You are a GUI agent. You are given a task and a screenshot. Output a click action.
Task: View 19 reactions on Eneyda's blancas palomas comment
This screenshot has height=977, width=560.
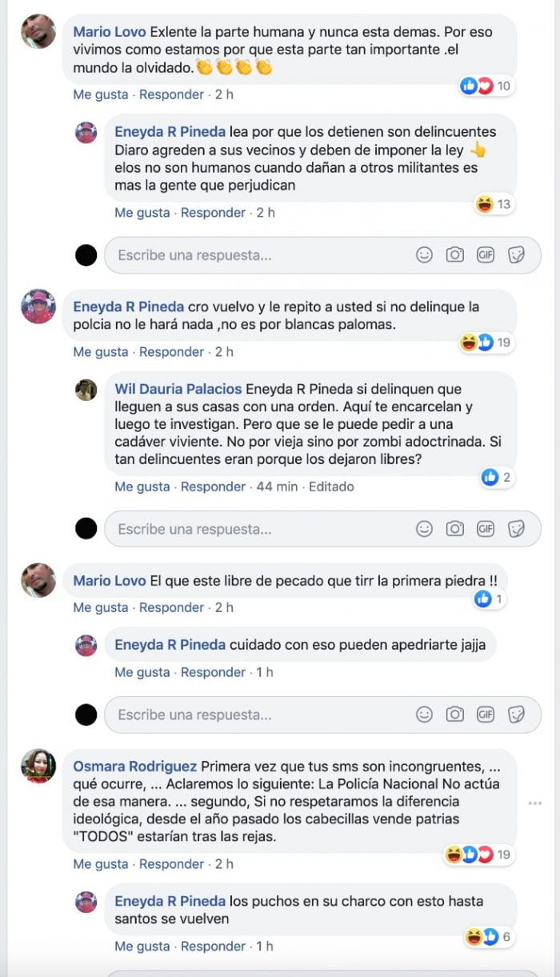point(486,342)
